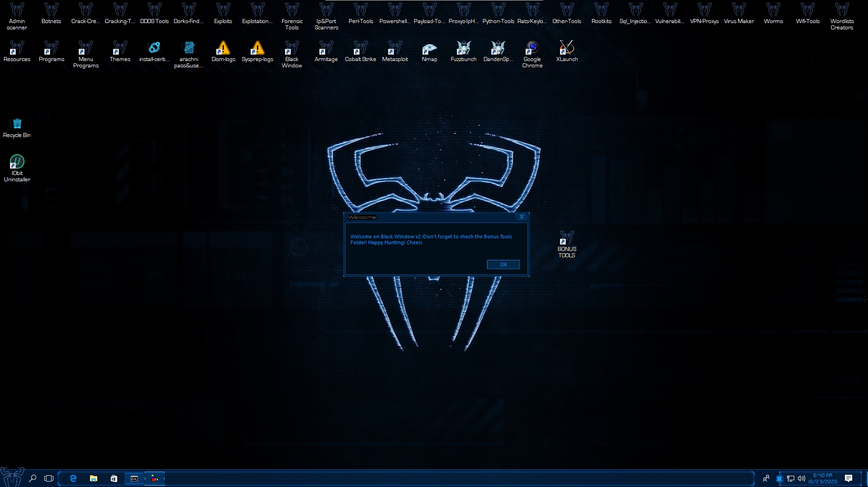Open the Forensic Tools folder
Image resolution: width=868 pixels, height=487 pixels.
(x=292, y=17)
